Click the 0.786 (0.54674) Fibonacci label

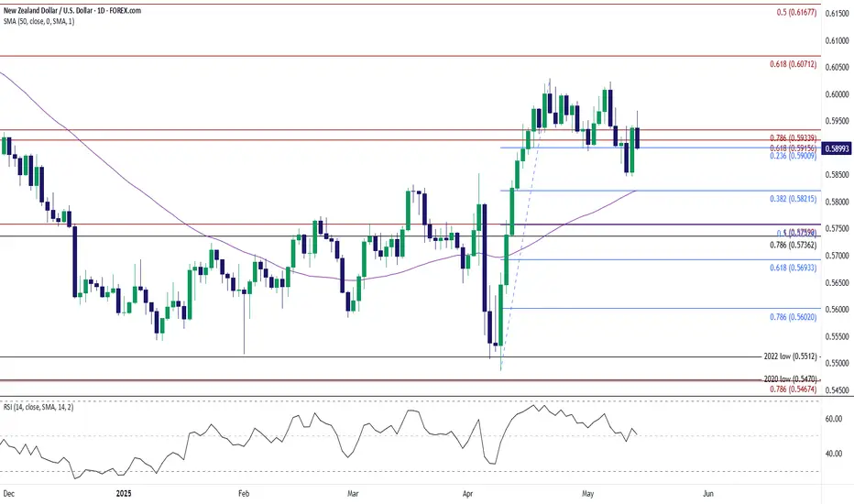coord(793,389)
